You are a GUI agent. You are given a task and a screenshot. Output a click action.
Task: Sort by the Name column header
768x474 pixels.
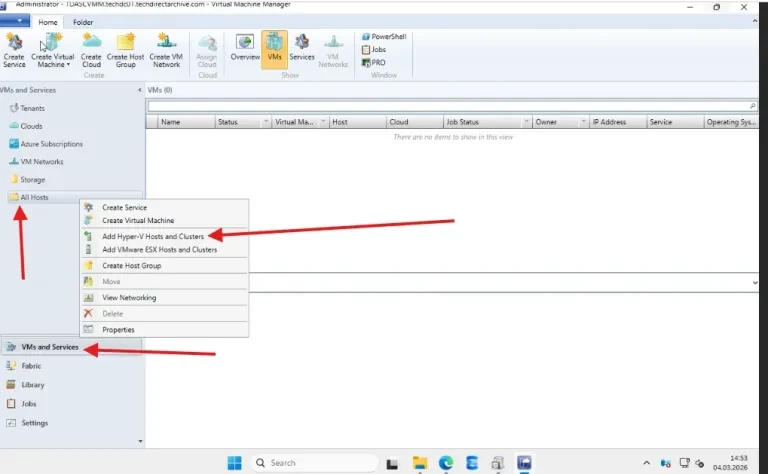click(x=186, y=122)
